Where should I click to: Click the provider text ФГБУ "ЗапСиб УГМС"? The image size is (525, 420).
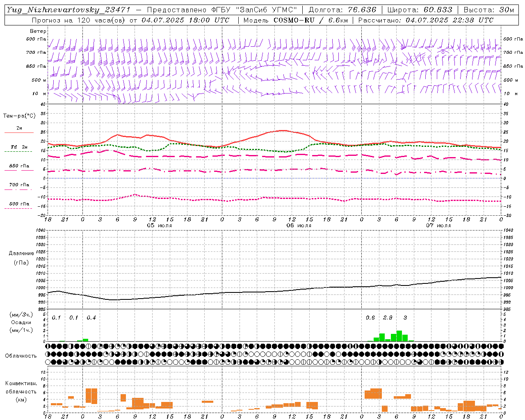tap(254, 10)
